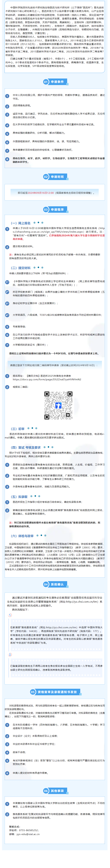110x868 pixels.
Task: Open the docs.qq.com application form link
Action: [x=47, y=379]
